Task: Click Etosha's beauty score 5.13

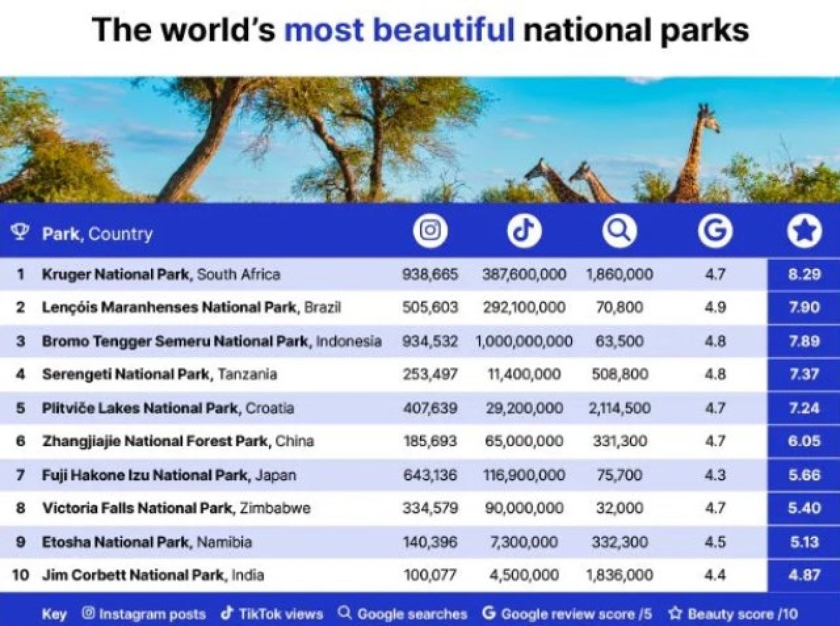Action: click(x=804, y=542)
